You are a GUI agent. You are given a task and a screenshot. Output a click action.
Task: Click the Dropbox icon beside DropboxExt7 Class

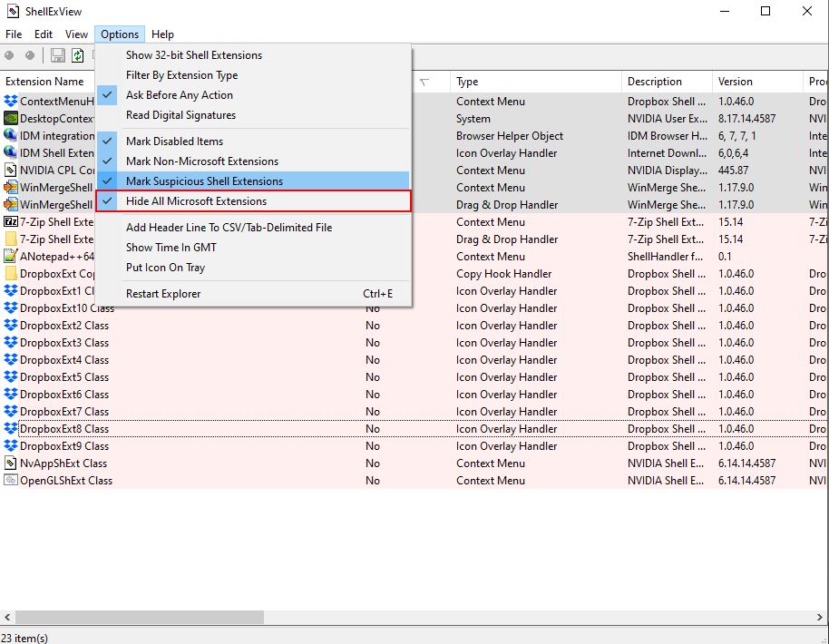pyautogui.click(x=11, y=412)
